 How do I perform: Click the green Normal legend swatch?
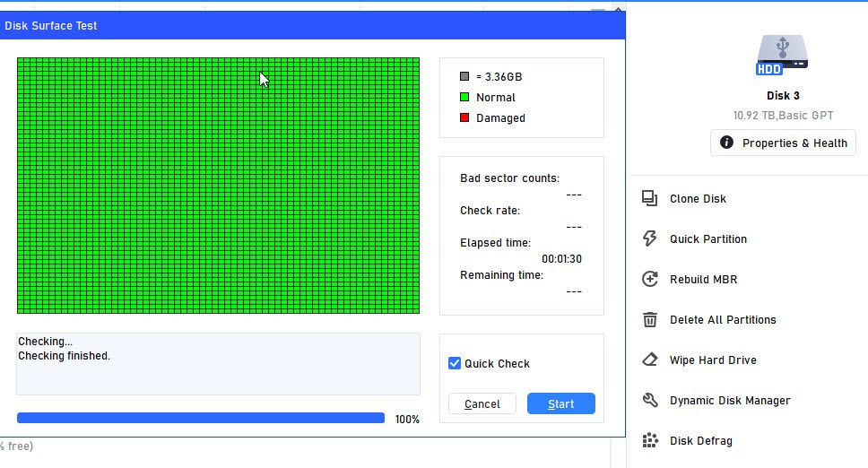464,97
